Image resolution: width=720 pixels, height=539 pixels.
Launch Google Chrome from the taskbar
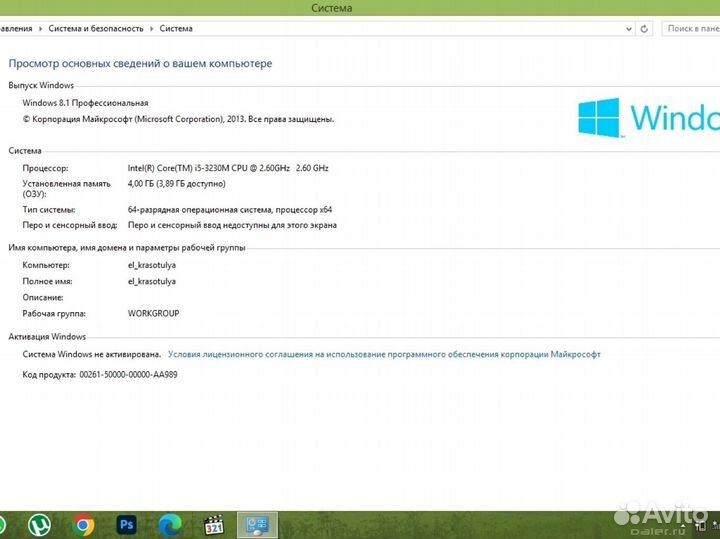pyautogui.click(x=84, y=524)
